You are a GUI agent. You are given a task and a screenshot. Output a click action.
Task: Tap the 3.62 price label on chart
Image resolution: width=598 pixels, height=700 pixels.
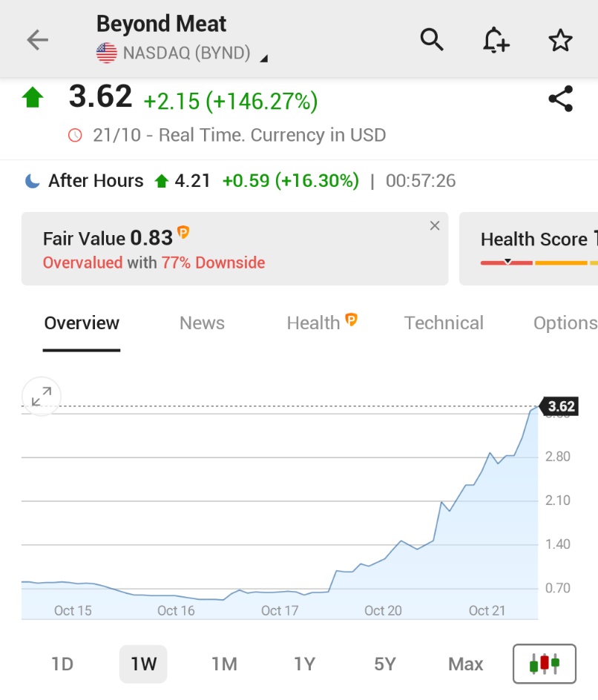click(x=560, y=406)
